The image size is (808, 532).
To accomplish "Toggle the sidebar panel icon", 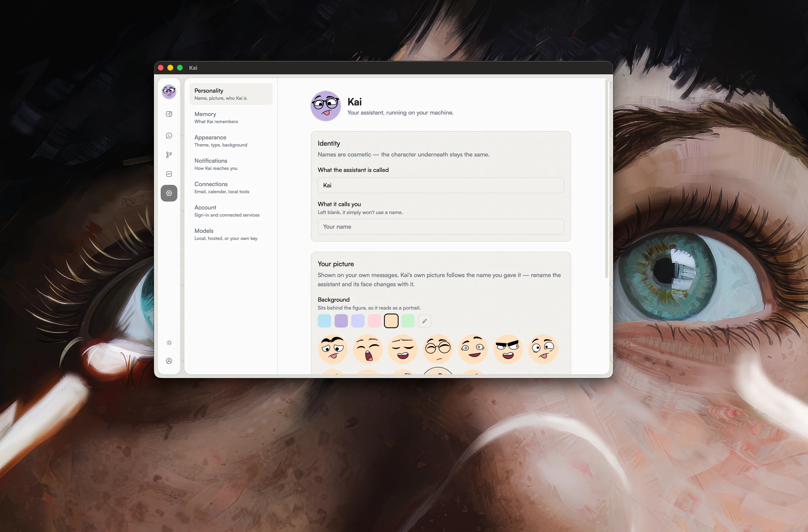I will point(169,114).
